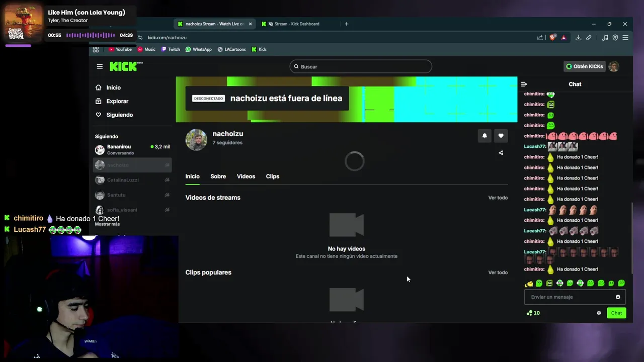Expand followed list with Mostrar más
The height and width of the screenshot is (362, 644).
(107, 224)
